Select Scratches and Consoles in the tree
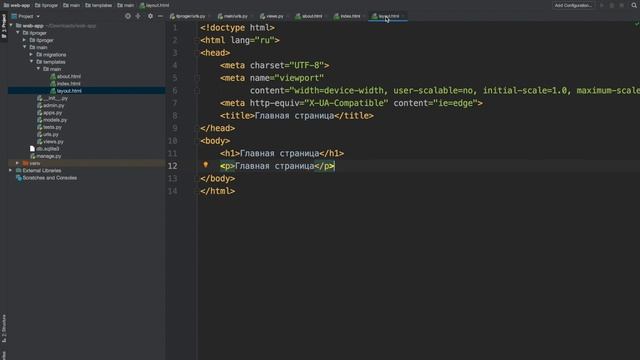 coord(46,178)
